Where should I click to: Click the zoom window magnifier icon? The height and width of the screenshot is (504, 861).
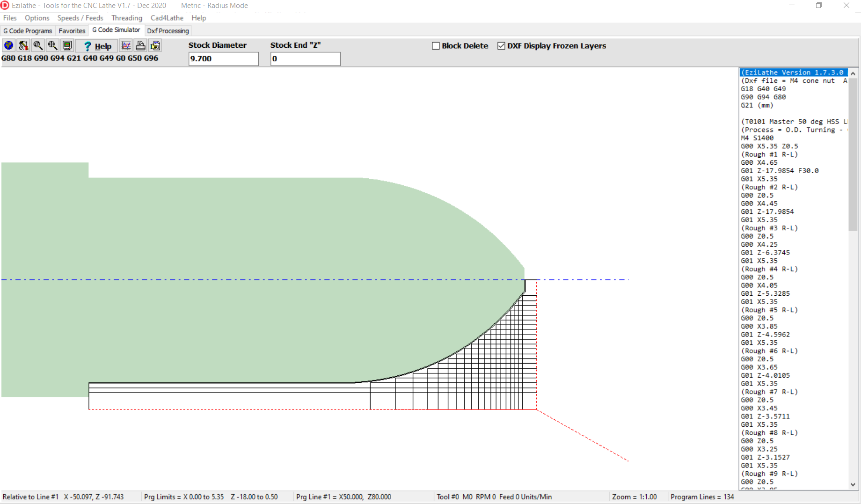click(38, 45)
